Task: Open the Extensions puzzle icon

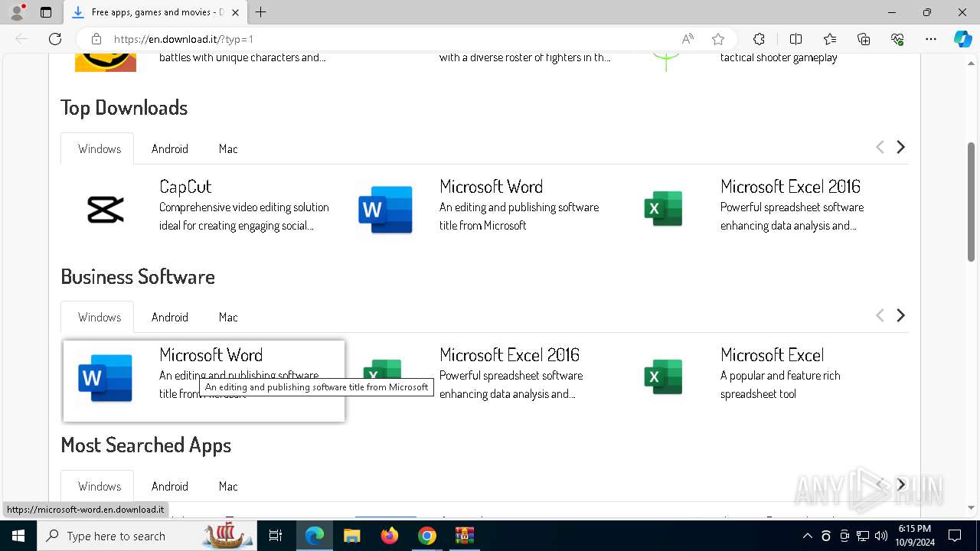Action: click(x=759, y=39)
